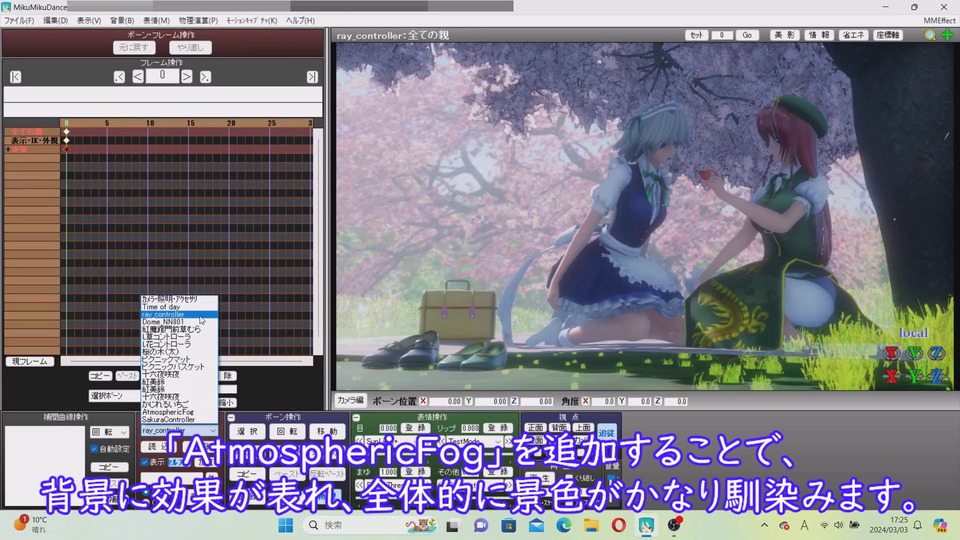Expand the 表情 row in the bone list
Viewport: 960px width, 540px height.
(x=9, y=149)
